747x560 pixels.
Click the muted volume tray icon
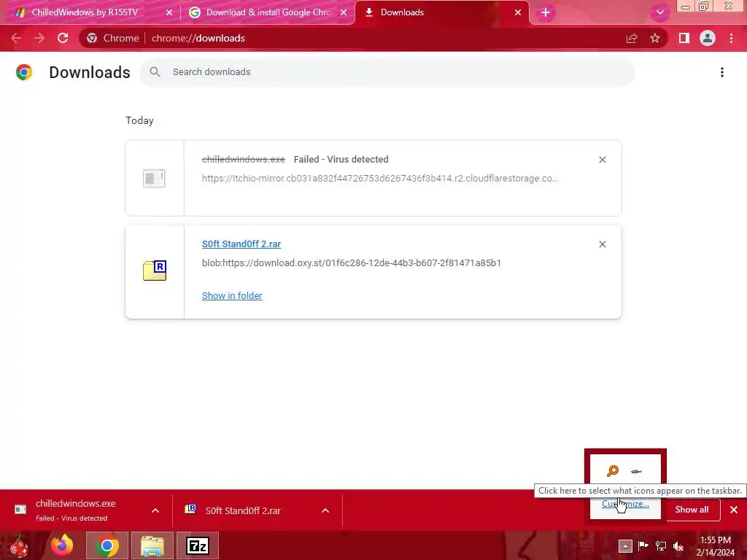[678, 545]
